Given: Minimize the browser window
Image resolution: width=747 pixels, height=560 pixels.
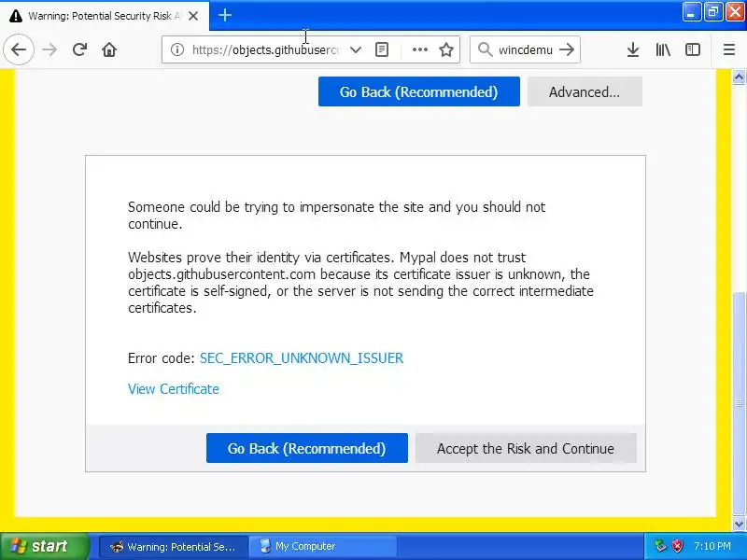Looking at the screenshot, I should [691, 12].
